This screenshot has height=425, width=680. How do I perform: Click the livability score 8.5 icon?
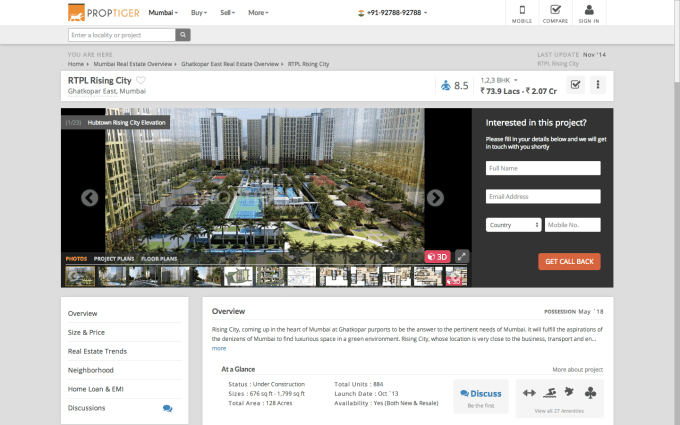446,85
